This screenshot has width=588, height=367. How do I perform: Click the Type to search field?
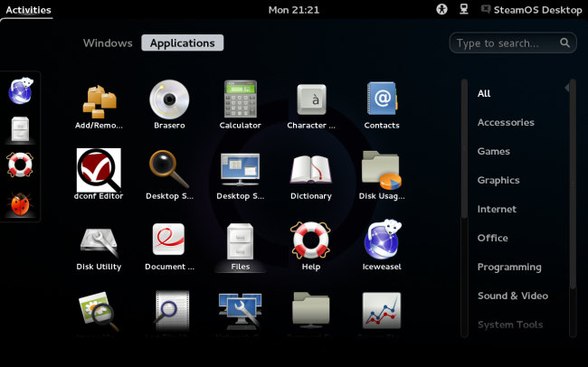(x=513, y=42)
